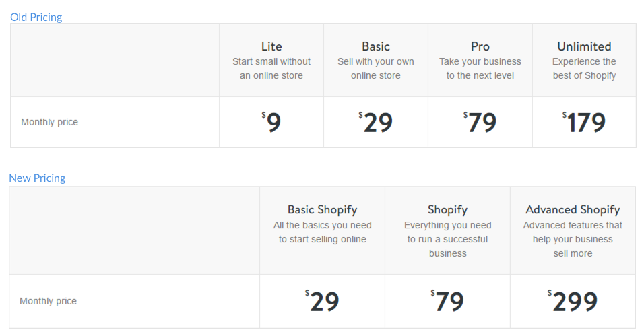Viewport: 644px width, 336px height.
Task: Click 'Start small without an online store' description
Action: point(271,69)
